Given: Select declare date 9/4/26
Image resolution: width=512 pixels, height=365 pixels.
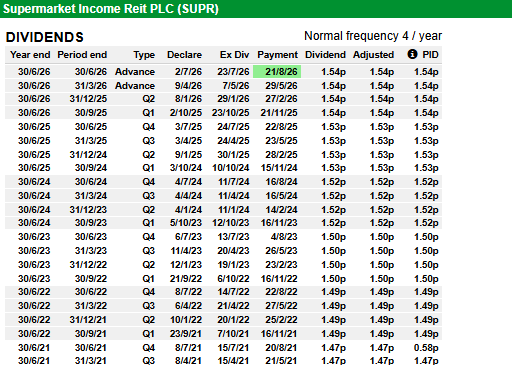Looking at the screenshot, I should click(x=188, y=86).
